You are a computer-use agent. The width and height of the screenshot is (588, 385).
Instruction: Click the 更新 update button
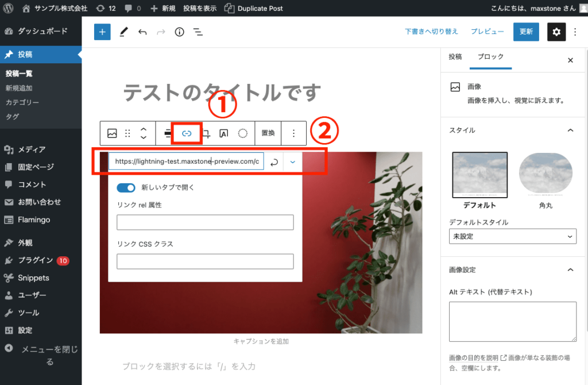click(526, 32)
